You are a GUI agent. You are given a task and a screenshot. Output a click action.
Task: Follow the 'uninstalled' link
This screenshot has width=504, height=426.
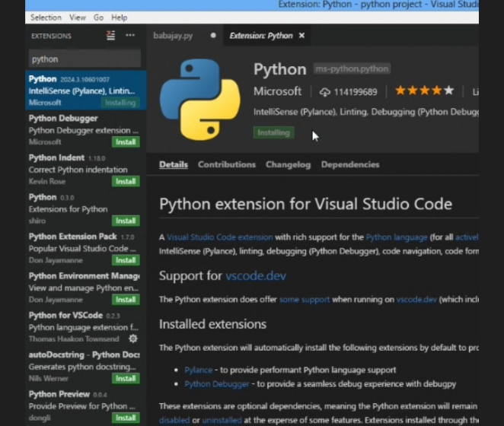click(x=222, y=420)
